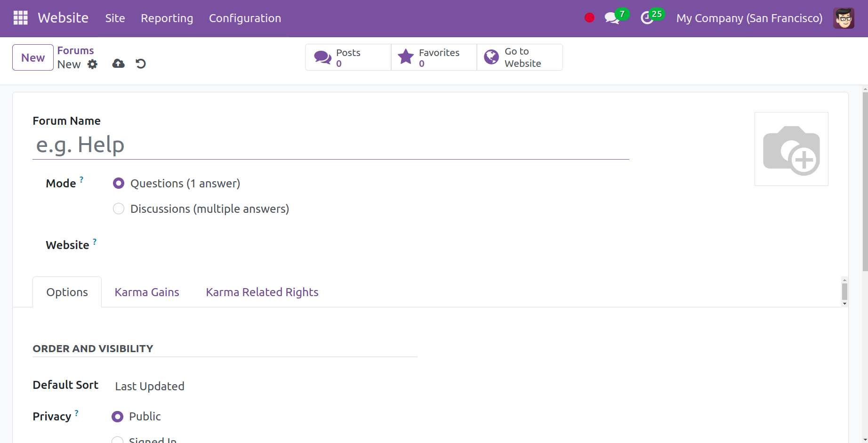
Task: Switch to the Karma Gains tab
Action: [x=147, y=292]
